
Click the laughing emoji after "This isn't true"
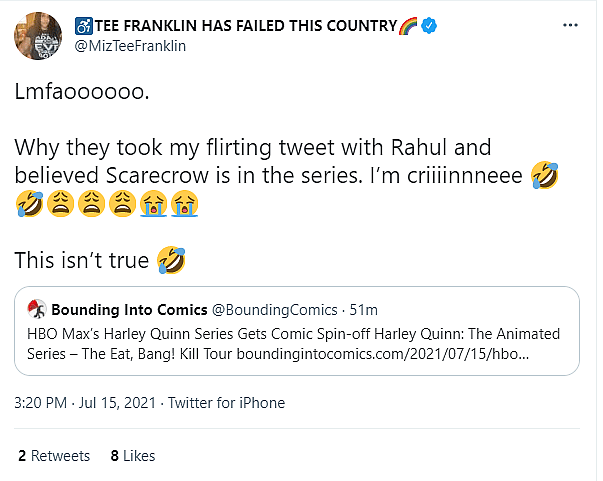(171, 261)
